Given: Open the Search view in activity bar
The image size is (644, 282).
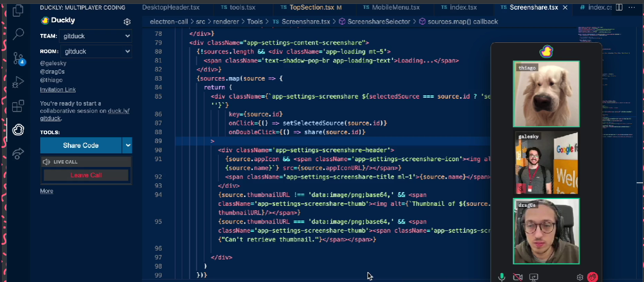Looking at the screenshot, I should coord(18,34).
